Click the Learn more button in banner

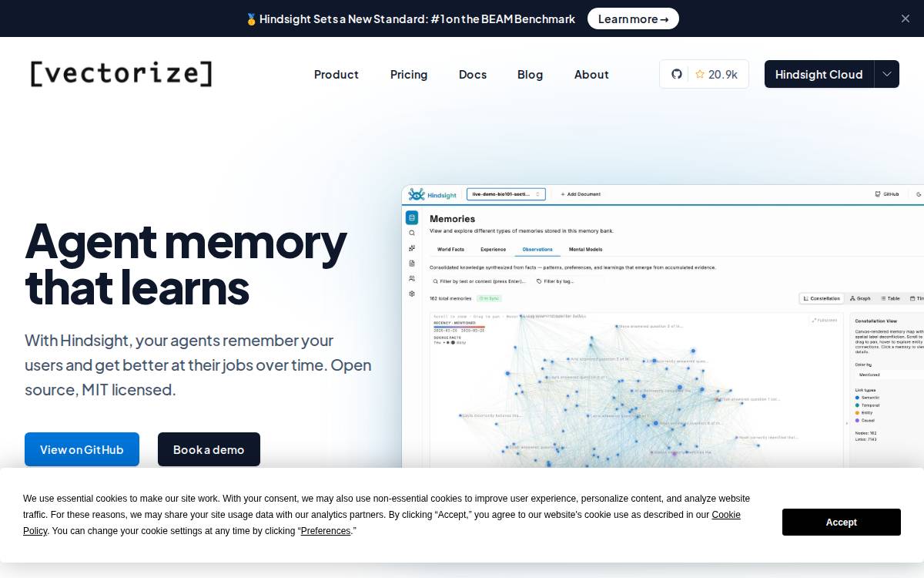(x=633, y=18)
